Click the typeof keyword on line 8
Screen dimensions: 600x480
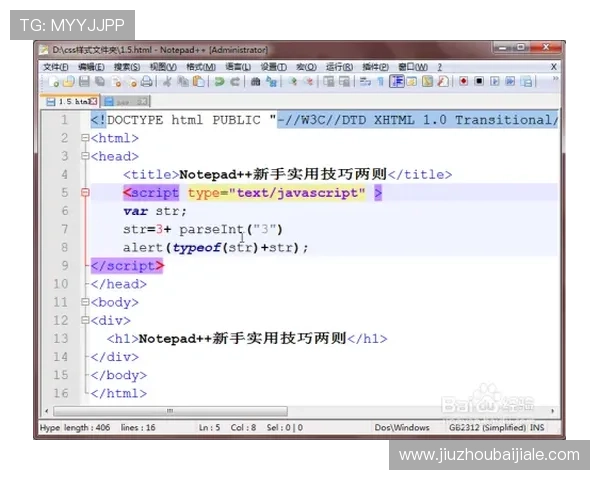[x=196, y=248]
